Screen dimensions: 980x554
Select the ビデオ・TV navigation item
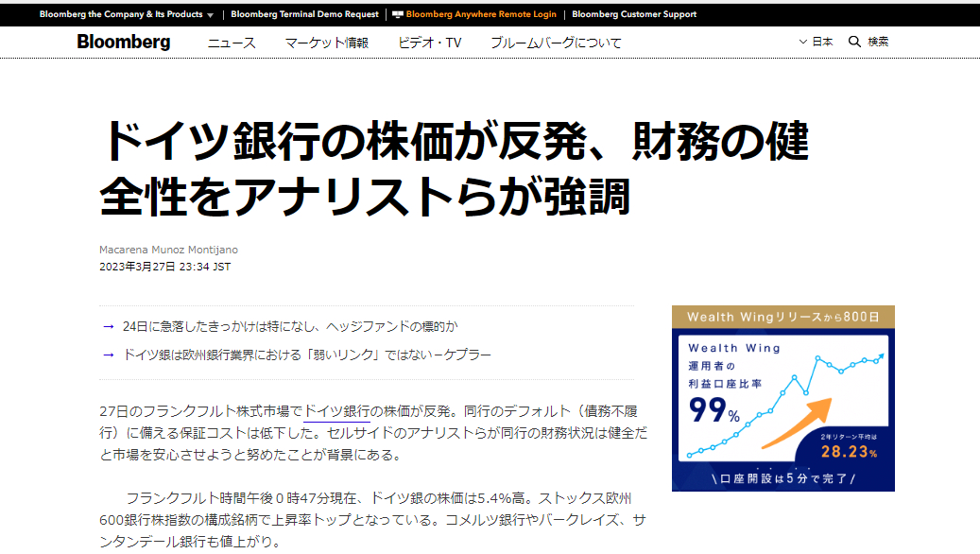coord(429,42)
